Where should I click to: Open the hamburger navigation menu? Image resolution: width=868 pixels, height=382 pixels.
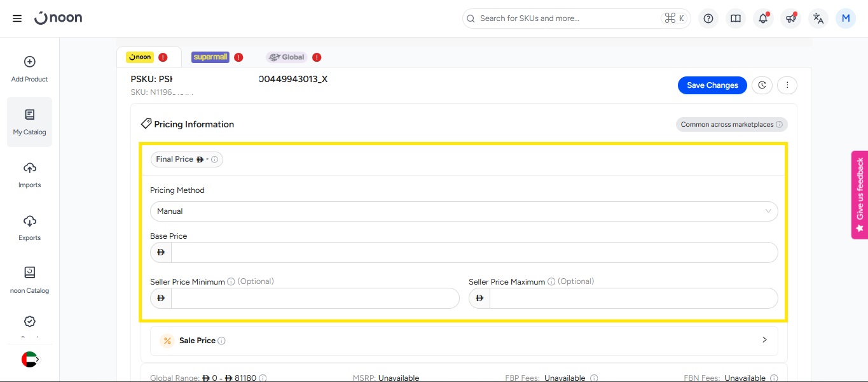17,18
